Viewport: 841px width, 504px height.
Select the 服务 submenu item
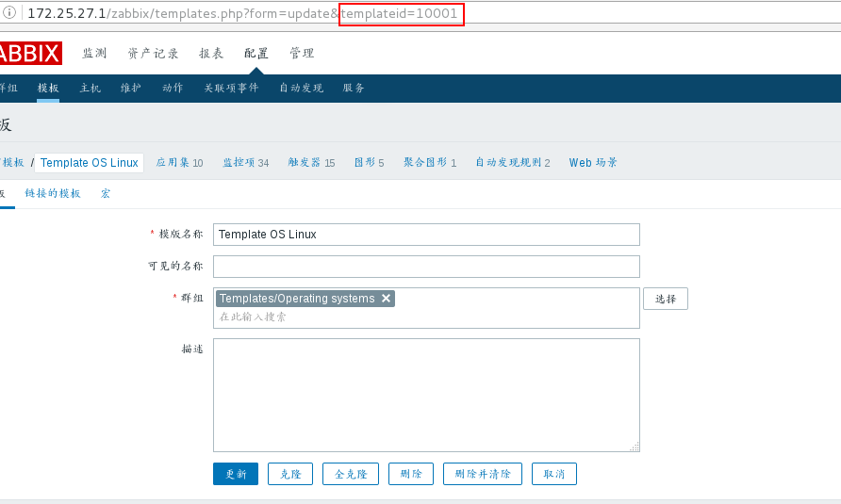pos(354,88)
